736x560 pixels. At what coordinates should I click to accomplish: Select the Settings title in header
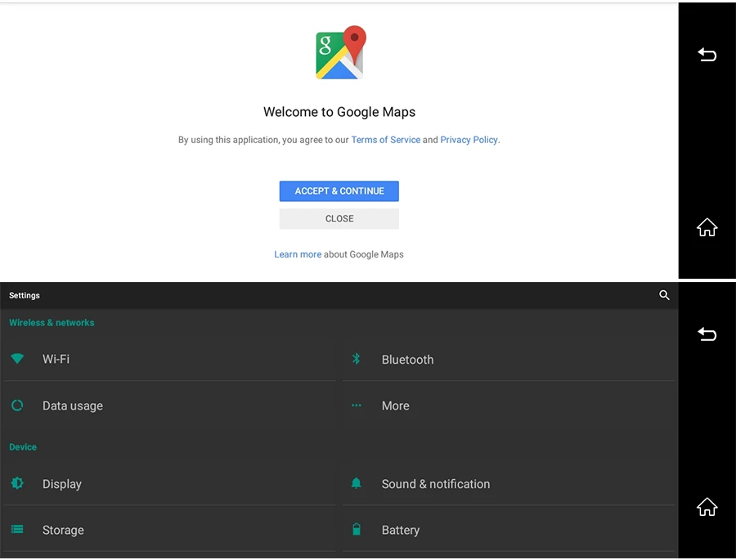tap(25, 295)
